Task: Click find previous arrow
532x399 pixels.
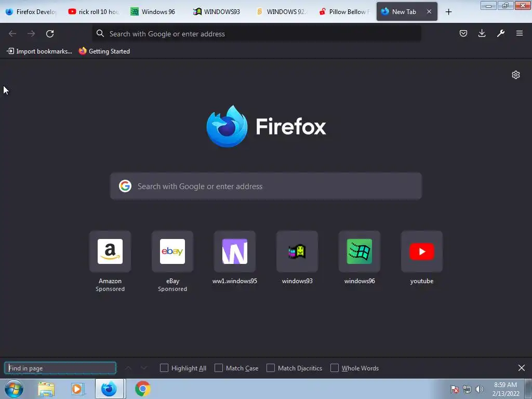Action: point(128,368)
